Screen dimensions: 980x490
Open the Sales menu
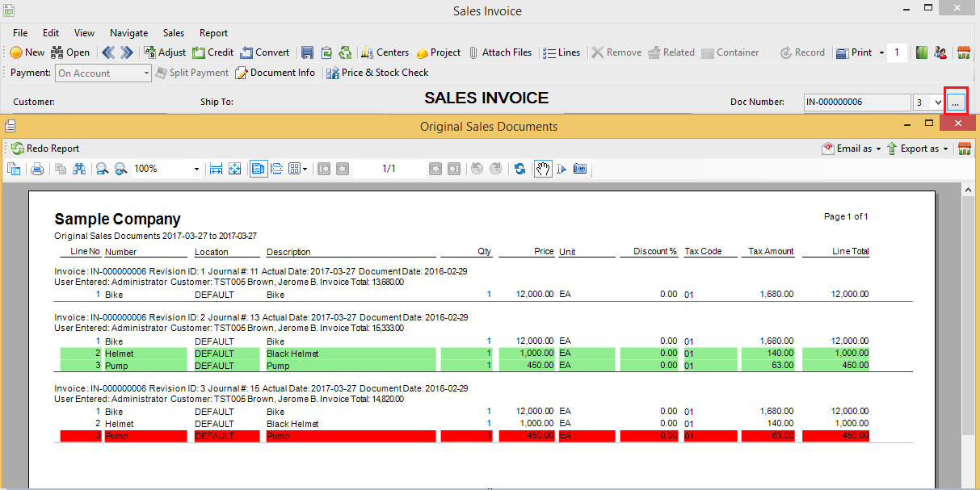[174, 33]
